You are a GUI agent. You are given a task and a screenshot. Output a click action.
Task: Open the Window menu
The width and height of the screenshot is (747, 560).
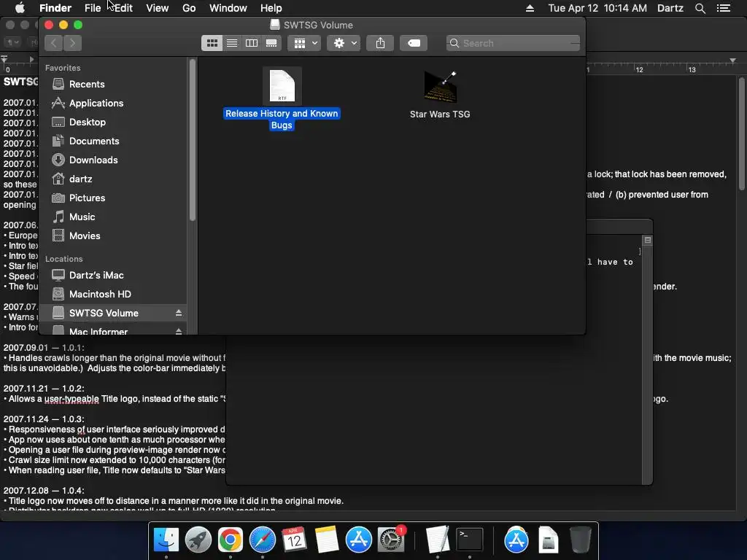tap(228, 8)
